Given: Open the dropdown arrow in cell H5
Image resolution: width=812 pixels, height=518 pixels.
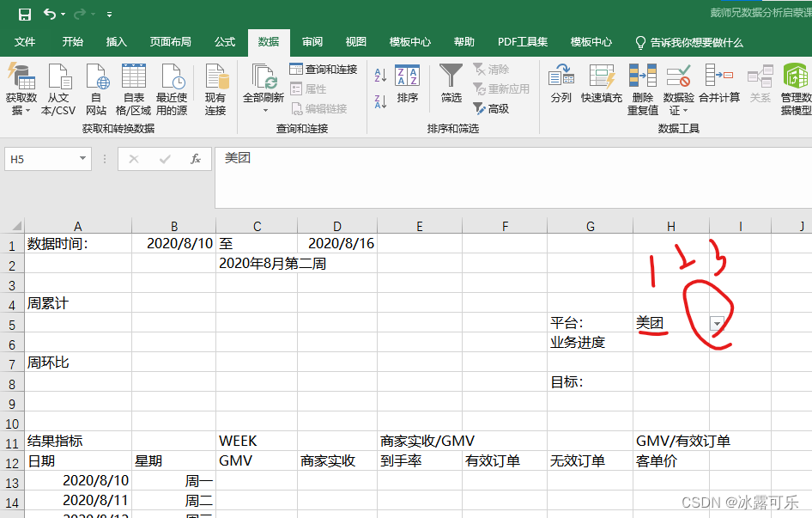Looking at the screenshot, I should (716, 324).
